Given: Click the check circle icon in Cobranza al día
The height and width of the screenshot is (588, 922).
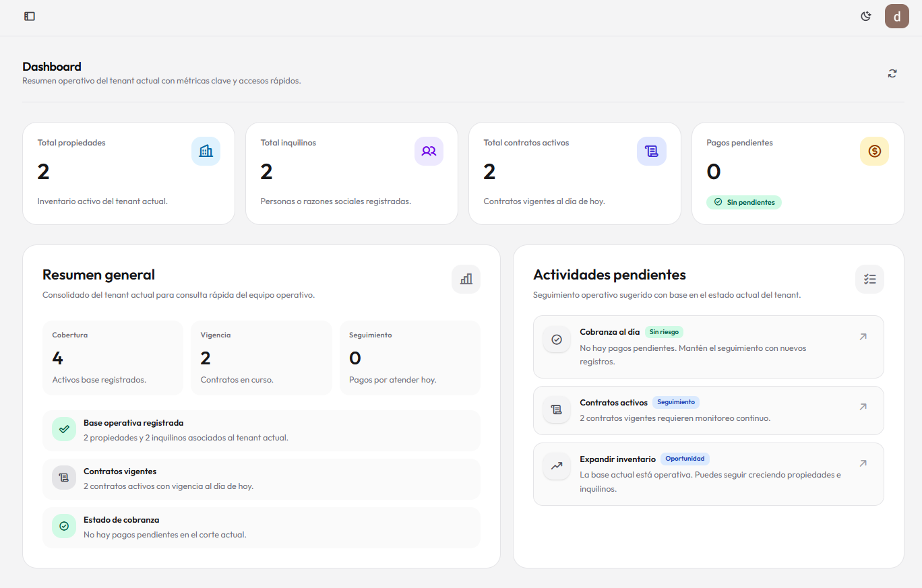Looking at the screenshot, I should point(557,339).
